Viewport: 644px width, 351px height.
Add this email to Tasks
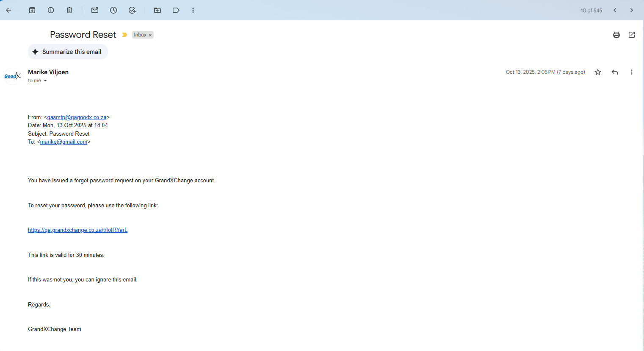[x=132, y=10]
